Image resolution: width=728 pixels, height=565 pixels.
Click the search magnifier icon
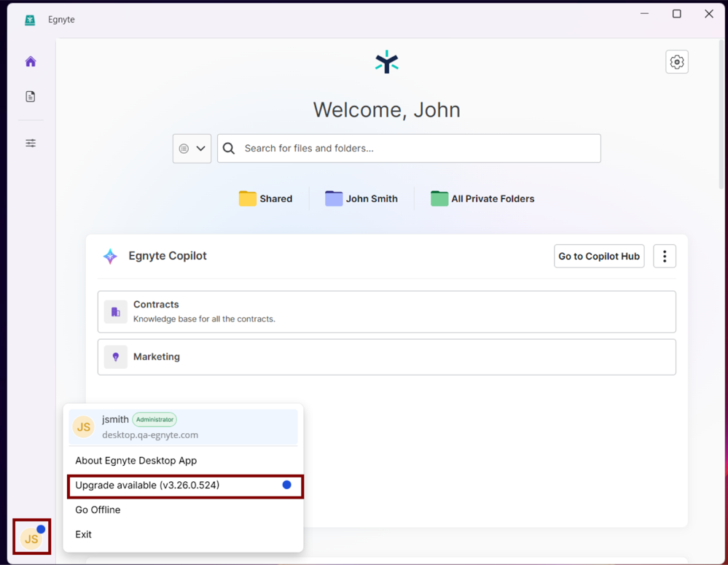tap(228, 148)
